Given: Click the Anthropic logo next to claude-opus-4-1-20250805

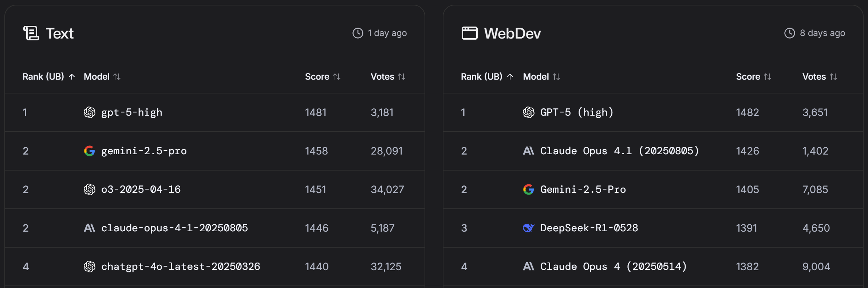Looking at the screenshot, I should coord(90,228).
